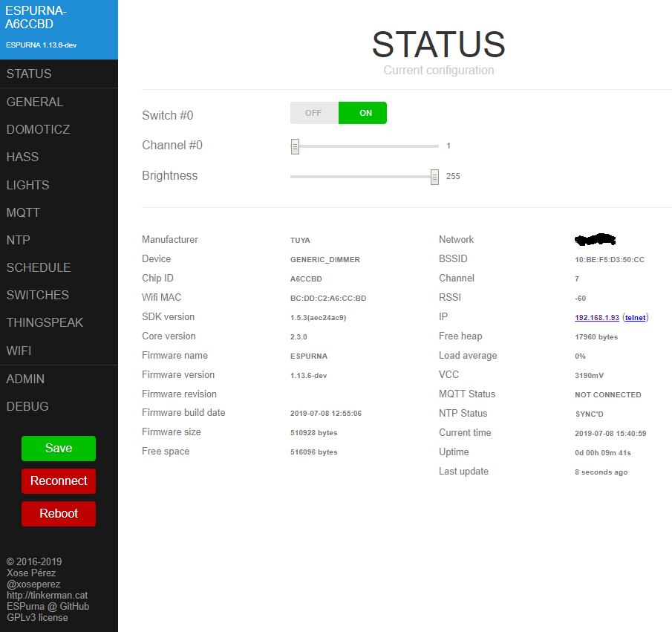Viewport: 672px width, 632px height.
Task: Open the telnet link
Action: [635, 317]
